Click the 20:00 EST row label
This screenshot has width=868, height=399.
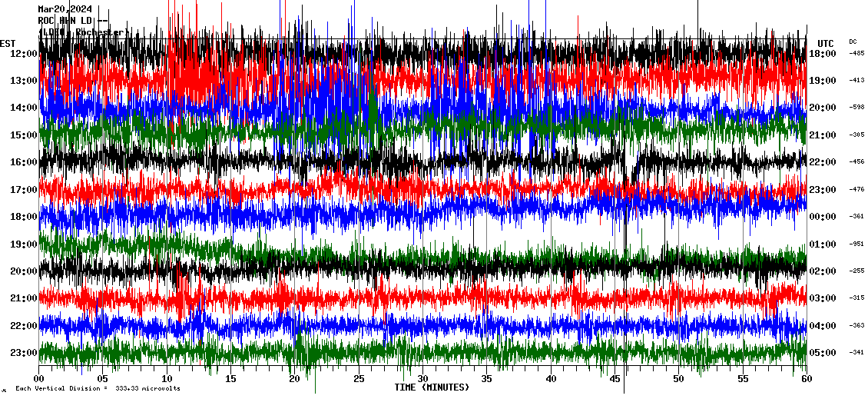tap(24, 271)
